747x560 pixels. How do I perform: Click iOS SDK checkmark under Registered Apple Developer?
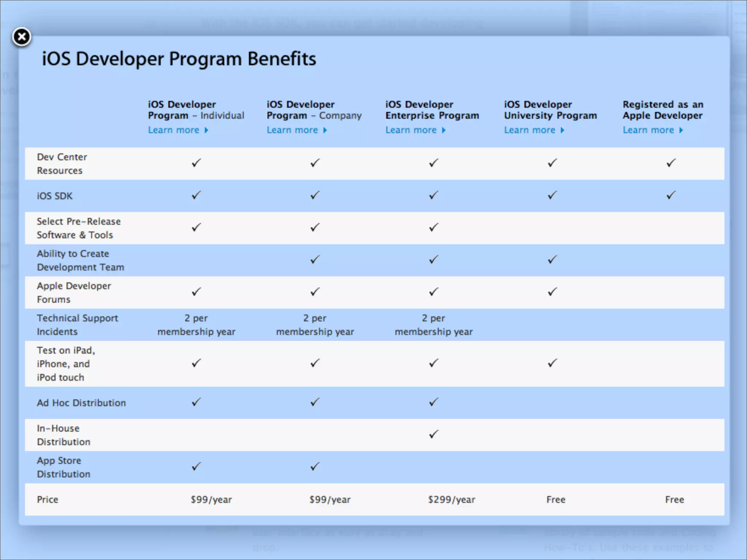(x=671, y=195)
